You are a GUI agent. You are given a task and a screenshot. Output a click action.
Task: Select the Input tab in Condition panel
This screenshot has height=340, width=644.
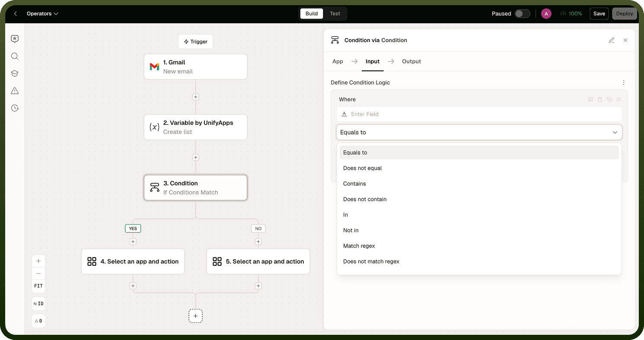373,61
